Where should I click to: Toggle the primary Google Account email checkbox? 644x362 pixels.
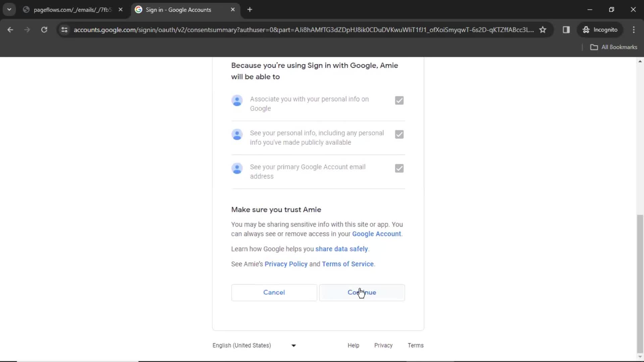(399, 168)
